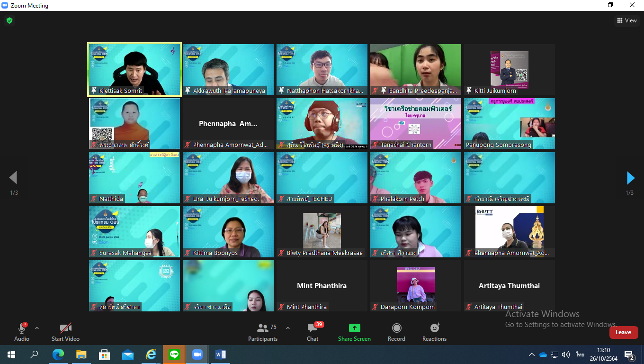Viewport: 644px width, 364px height.
Task: Click muted mic icon on Tanachai Chantorn
Action: 376,145
